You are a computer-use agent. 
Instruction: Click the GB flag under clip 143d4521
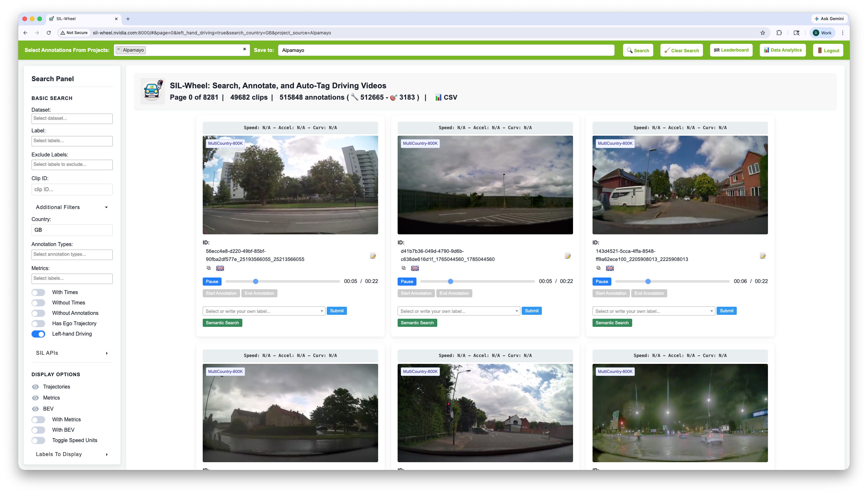pyautogui.click(x=610, y=268)
